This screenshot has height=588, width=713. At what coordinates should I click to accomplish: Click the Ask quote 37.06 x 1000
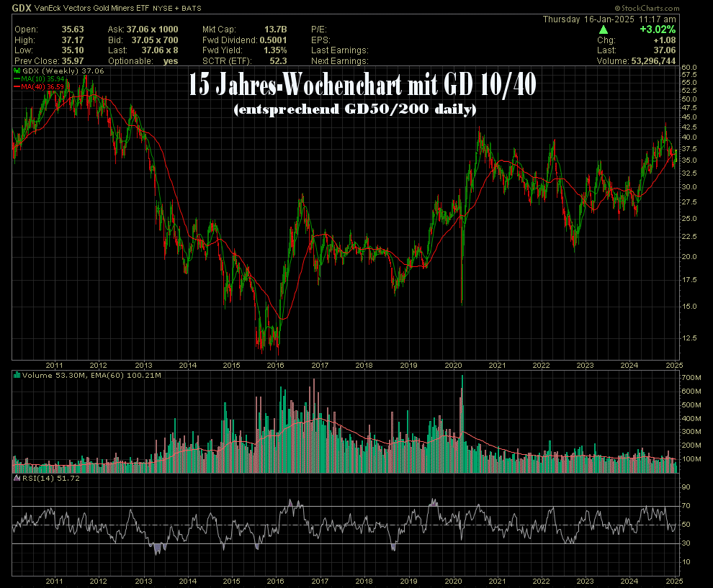(153, 30)
